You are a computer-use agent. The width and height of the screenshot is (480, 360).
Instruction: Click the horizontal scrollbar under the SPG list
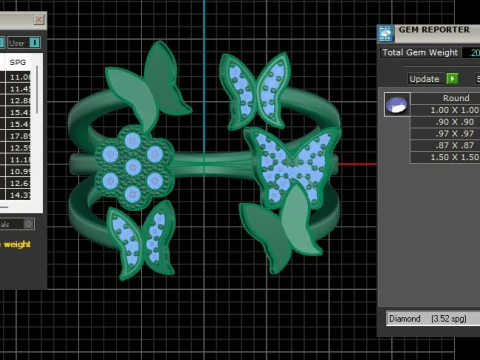click(x=4, y=207)
